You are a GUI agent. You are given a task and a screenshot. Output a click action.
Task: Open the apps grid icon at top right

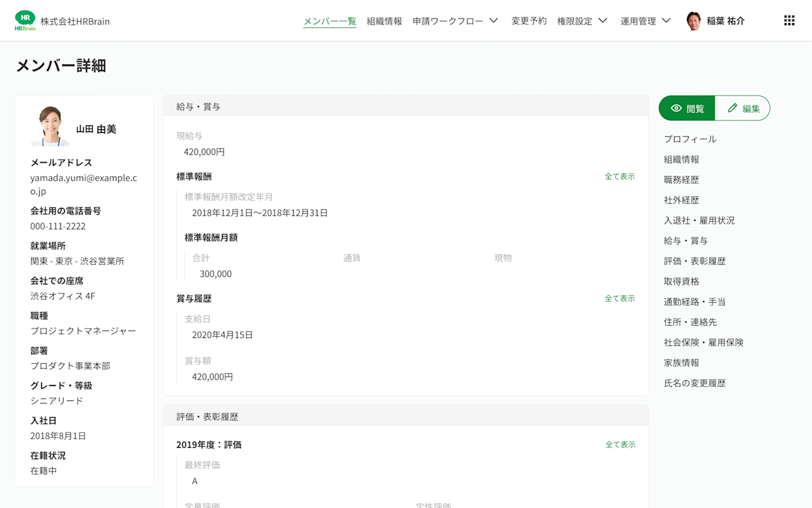tap(789, 20)
